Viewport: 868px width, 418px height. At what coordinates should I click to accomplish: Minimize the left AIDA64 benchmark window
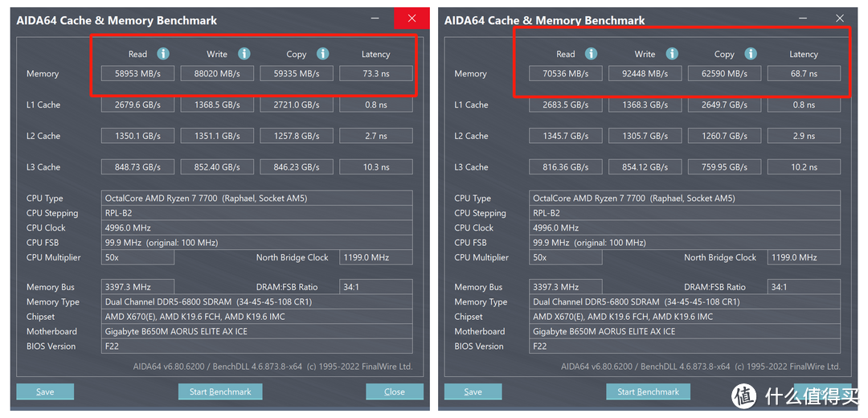point(376,18)
